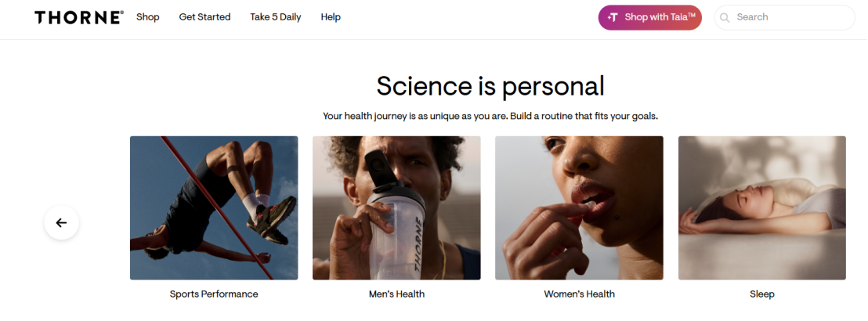The image size is (868, 321).
Task: Click Shop with Taia button
Action: coord(650,18)
